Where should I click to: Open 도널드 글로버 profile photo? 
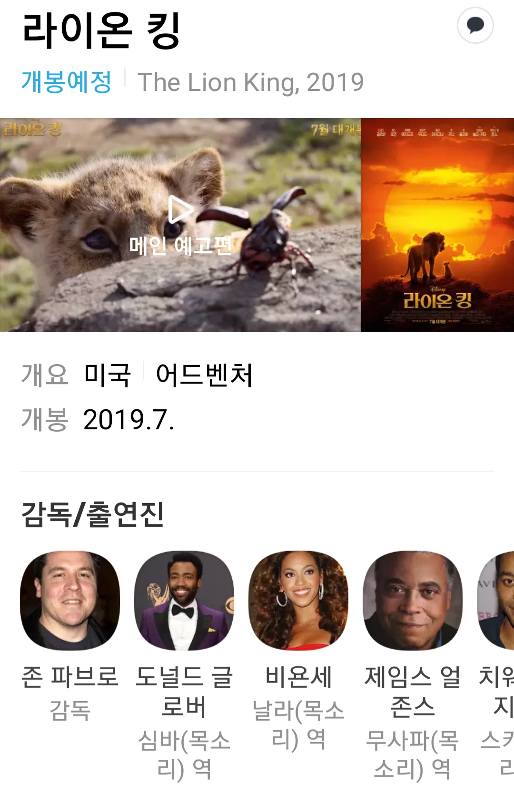coord(184,601)
